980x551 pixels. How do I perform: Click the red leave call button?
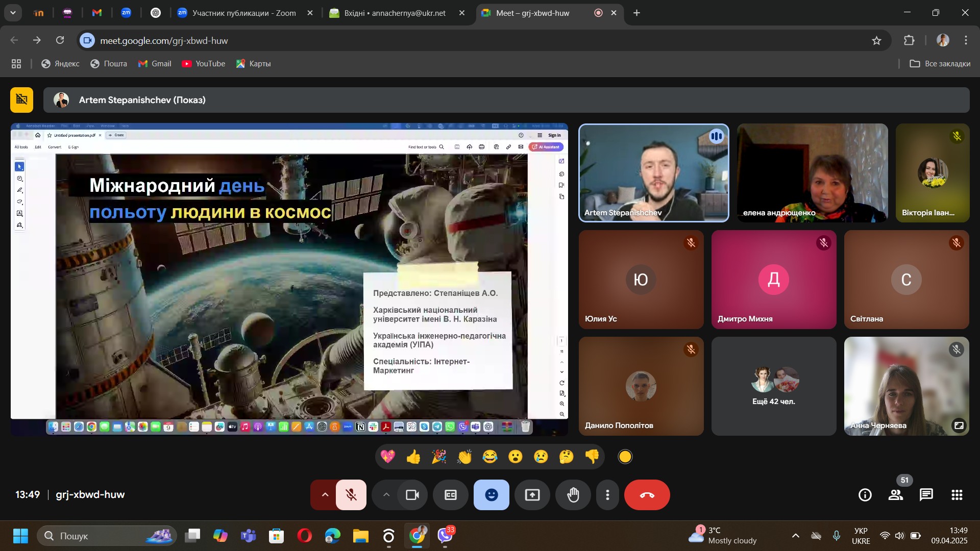(647, 495)
